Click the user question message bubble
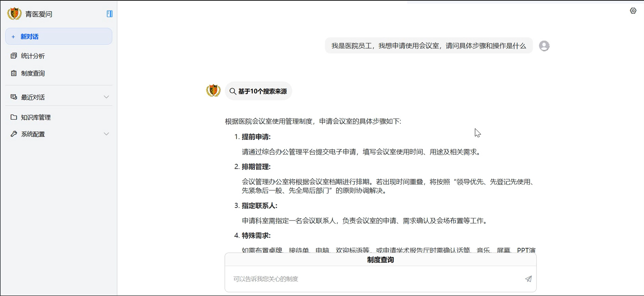The width and height of the screenshot is (644, 296). pyautogui.click(x=428, y=46)
